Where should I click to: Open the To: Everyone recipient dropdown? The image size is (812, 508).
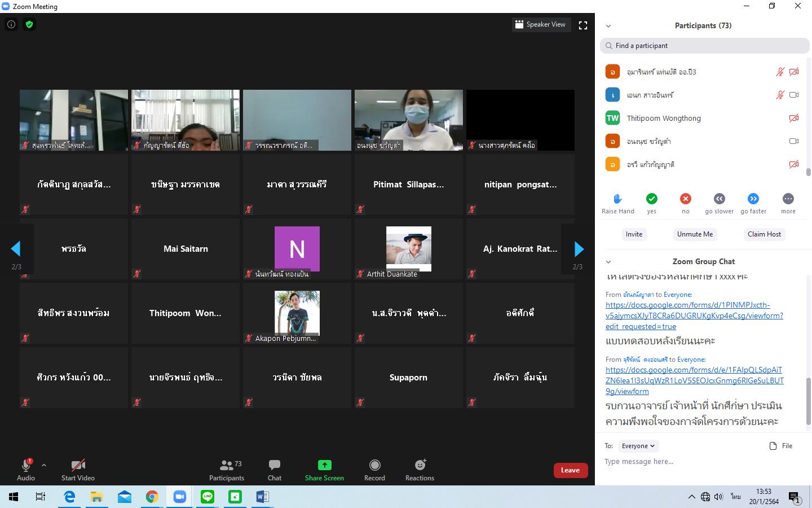(638, 446)
